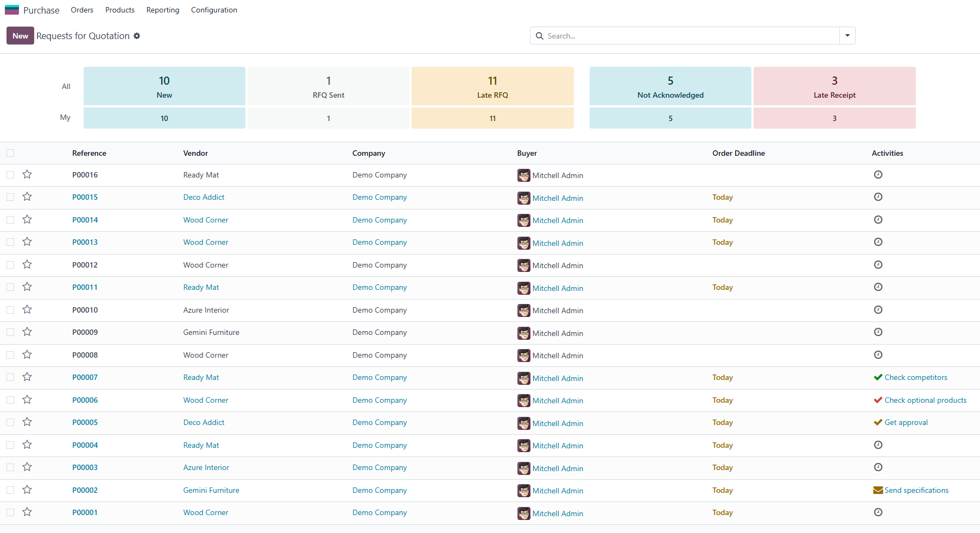Screen dimensions: 980x533
Task: Open the gear settings icon beside Requests for Quotation
Action: point(137,36)
